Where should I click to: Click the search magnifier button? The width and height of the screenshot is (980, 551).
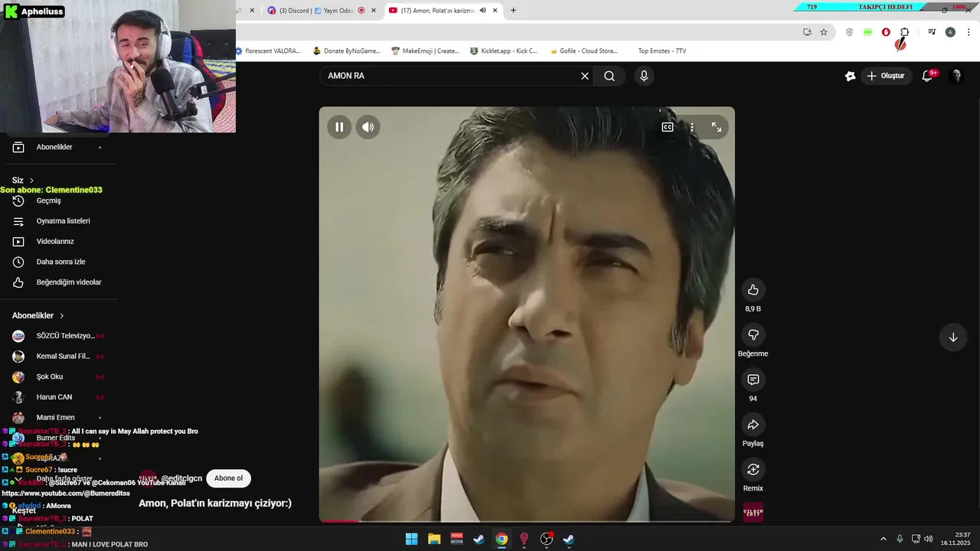coord(609,76)
